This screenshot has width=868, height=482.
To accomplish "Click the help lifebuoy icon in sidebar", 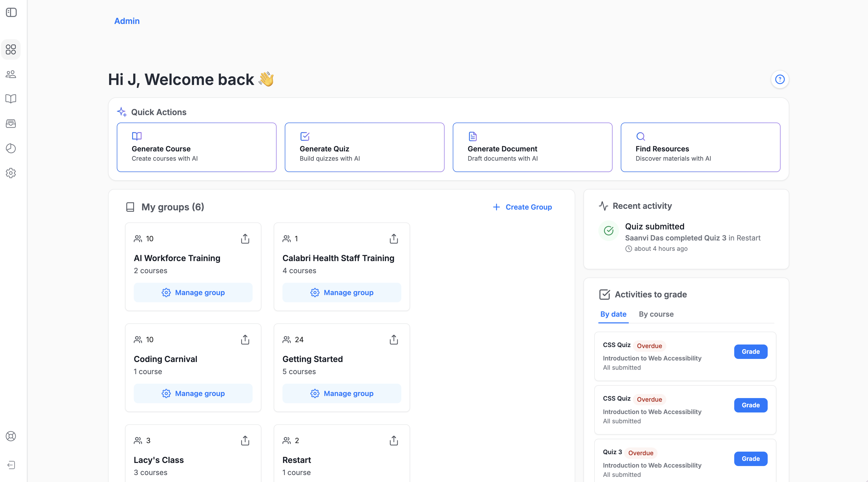I will pos(11,436).
